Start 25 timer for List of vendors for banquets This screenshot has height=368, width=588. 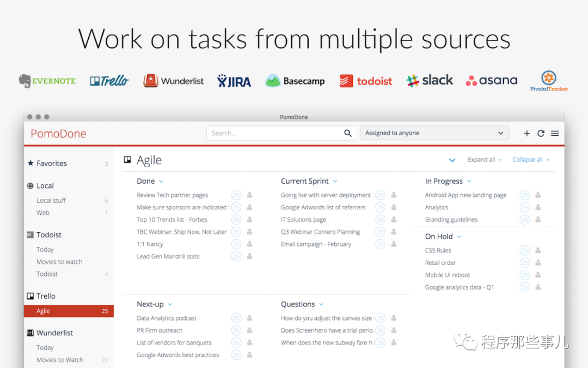coord(236,342)
